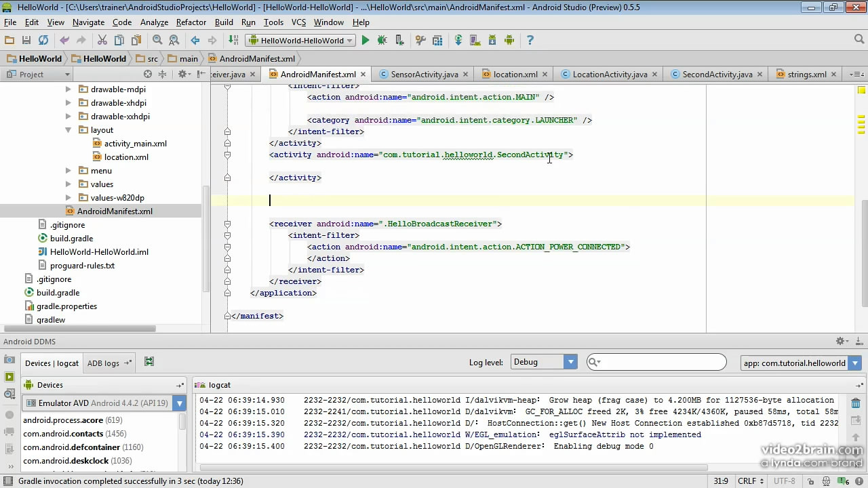868x488 pixels.
Task: Select build.gradle under HelloWorld module
Action: point(71,238)
